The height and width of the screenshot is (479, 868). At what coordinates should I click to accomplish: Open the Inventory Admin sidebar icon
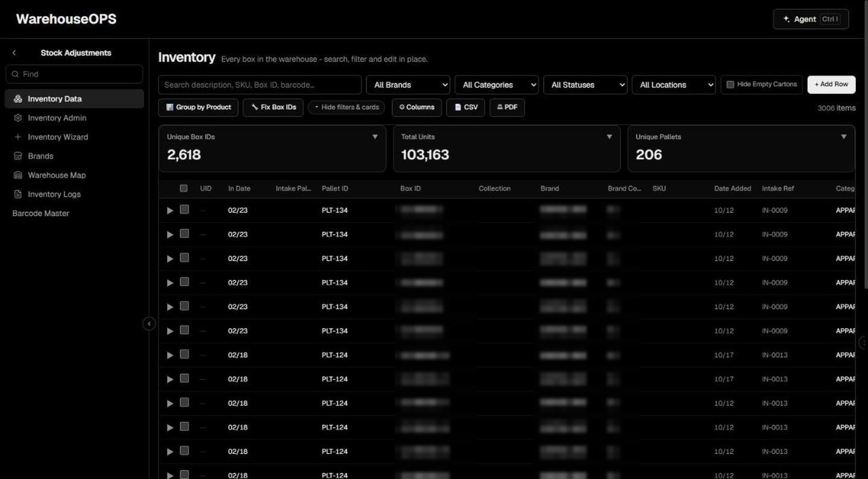17,118
